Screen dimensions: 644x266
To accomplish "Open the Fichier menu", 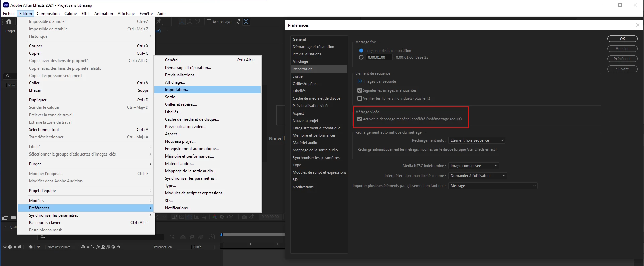I will pyautogui.click(x=9, y=14).
